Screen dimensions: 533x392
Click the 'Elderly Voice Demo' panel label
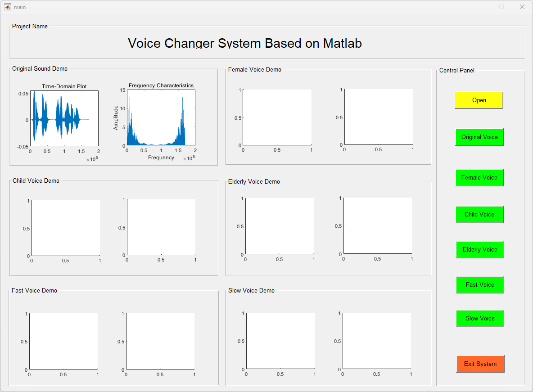(x=254, y=181)
